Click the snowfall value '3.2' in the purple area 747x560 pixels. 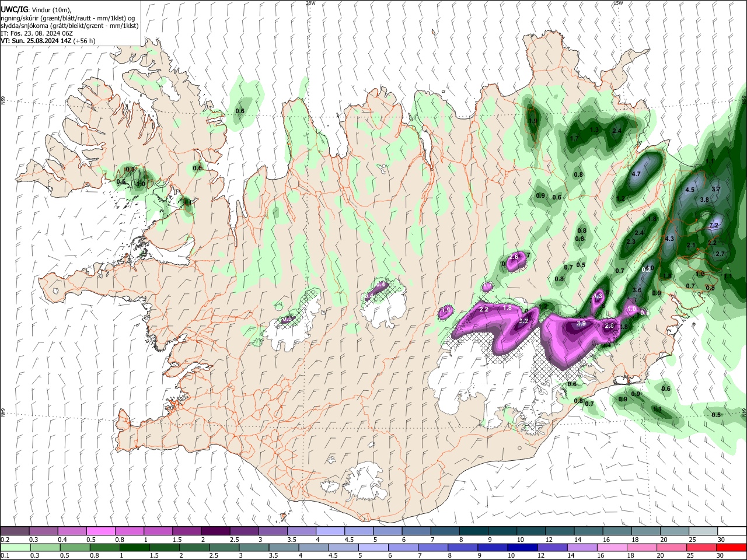(523, 321)
